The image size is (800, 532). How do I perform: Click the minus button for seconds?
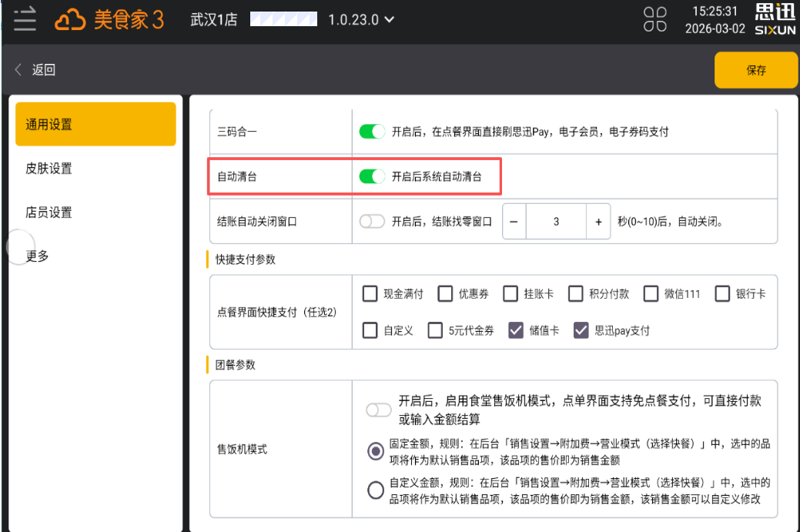[514, 222]
